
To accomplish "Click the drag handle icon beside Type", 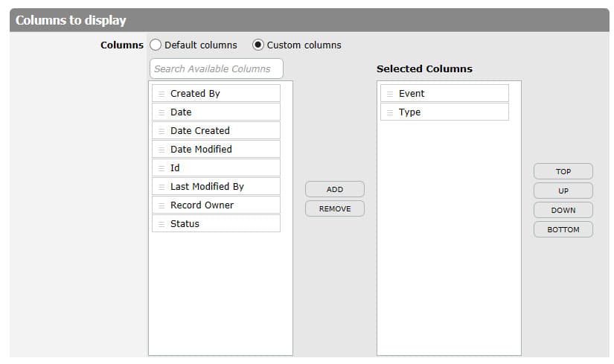I will pyautogui.click(x=390, y=112).
